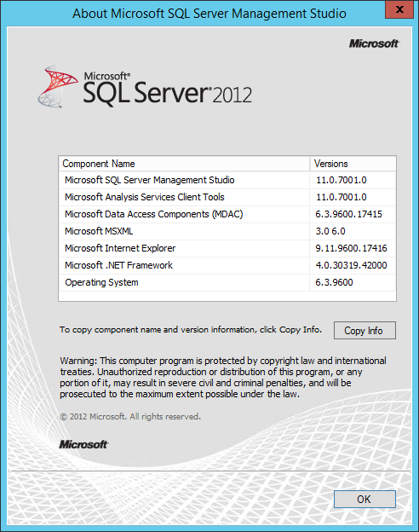This screenshot has height=532, width=419.
Task: Select the Microsoft SQL Server Management Studio row
Action: click(227, 180)
